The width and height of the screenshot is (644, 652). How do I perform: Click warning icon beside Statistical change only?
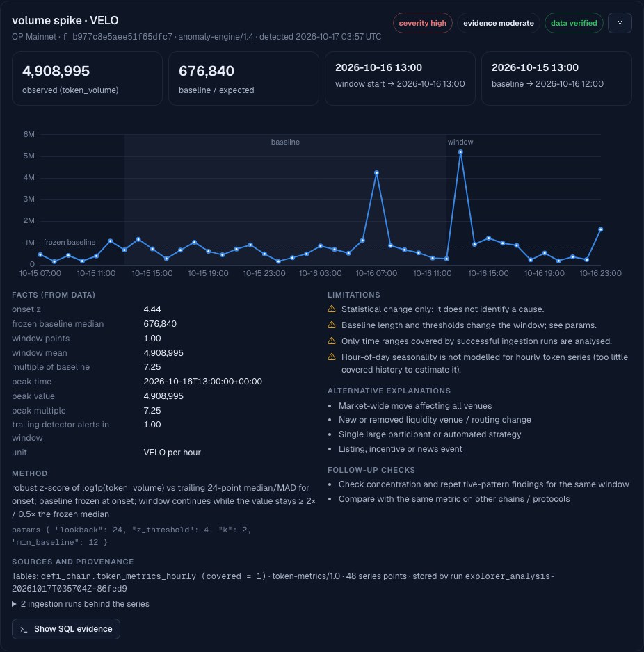(x=332, y=309)
